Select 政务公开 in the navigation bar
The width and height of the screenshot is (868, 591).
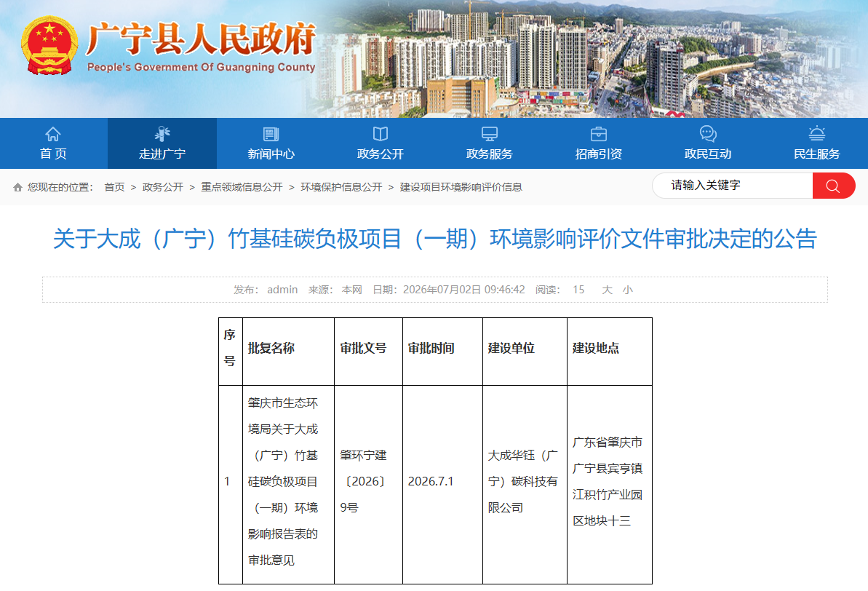(381, 143)
